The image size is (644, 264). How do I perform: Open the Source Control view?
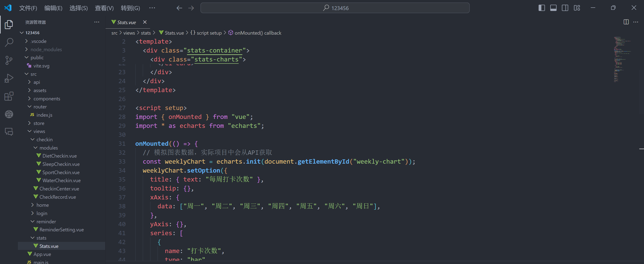point(9,60)
